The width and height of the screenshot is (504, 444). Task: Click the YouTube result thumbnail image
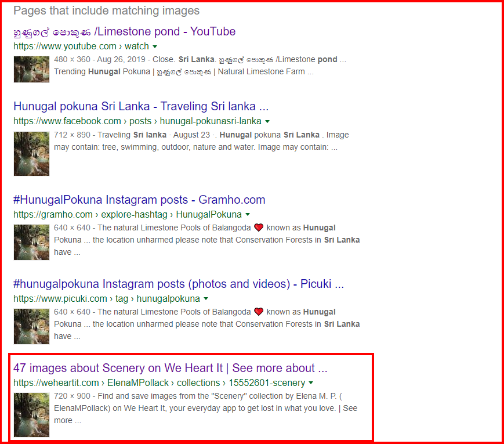tap(31, 70)
